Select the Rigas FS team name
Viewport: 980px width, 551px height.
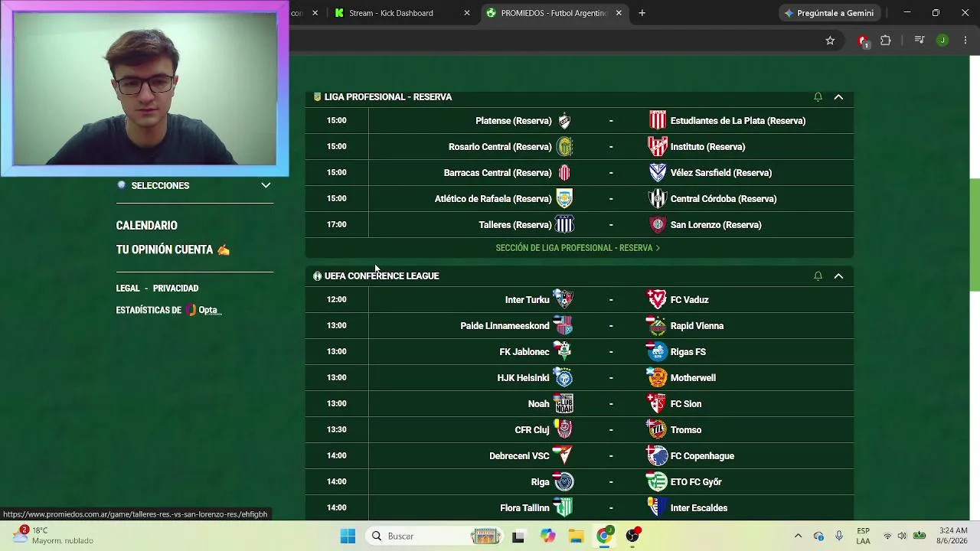coord(688,352)
